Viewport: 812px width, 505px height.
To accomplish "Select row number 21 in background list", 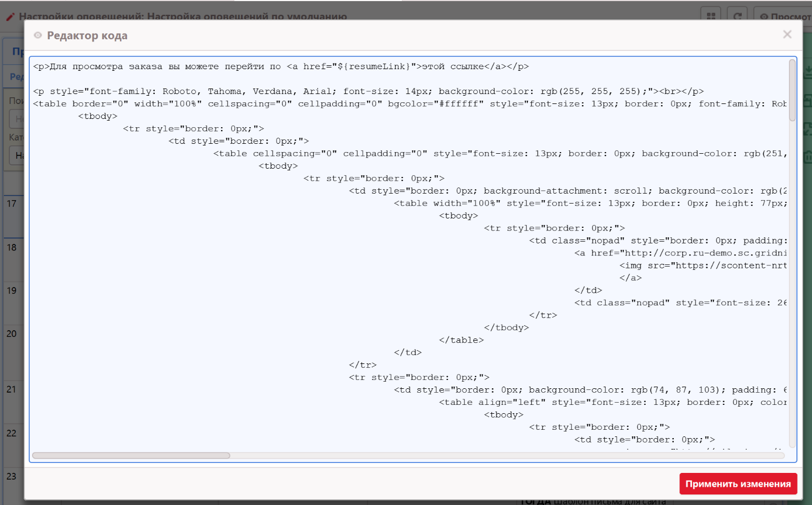I will [12, 389].
